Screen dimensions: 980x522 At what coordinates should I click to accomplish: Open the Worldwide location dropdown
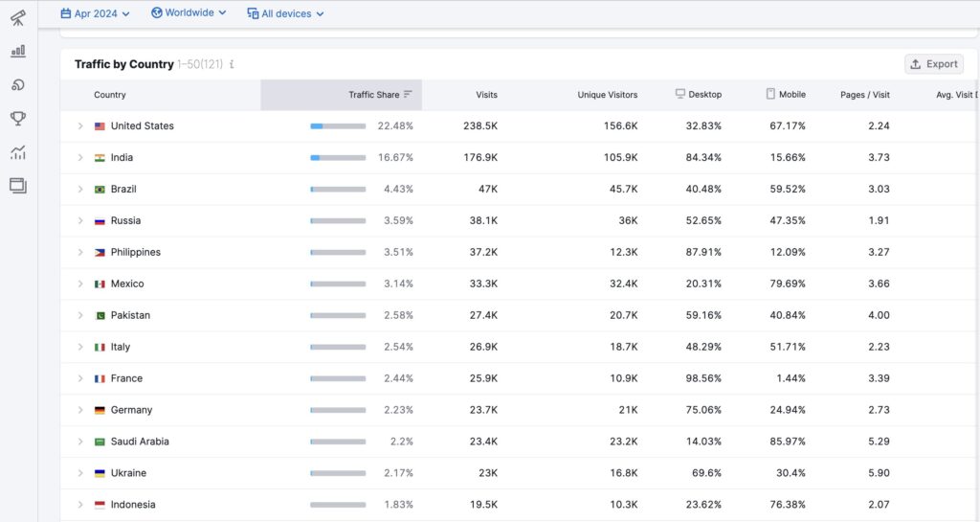click(x=189, y=13)
